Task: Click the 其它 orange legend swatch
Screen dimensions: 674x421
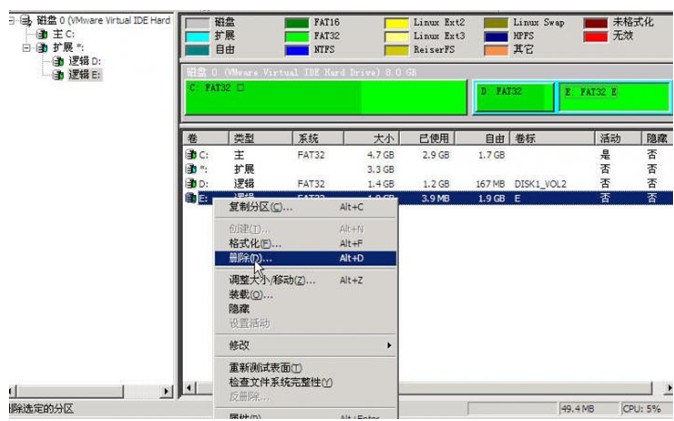Action: 496,50
